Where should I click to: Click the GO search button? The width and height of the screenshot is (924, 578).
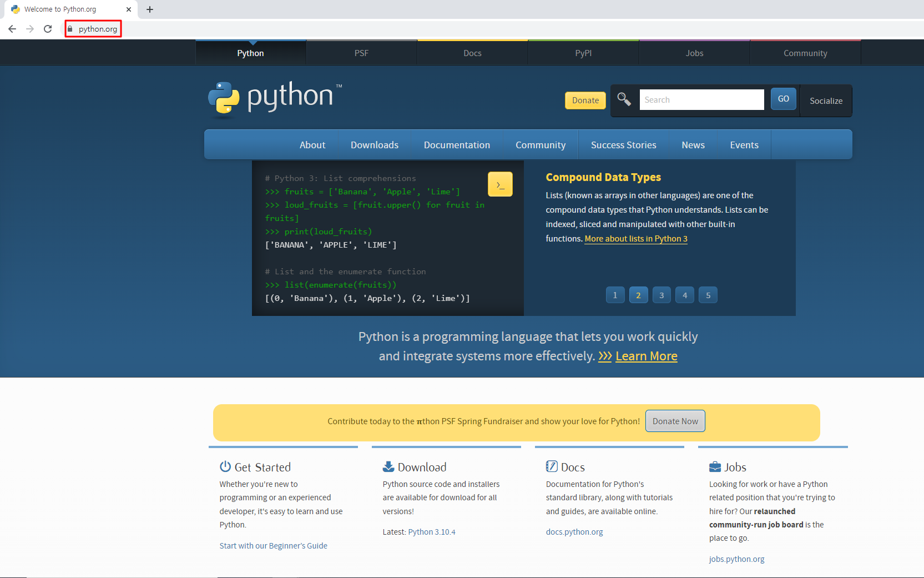coord(784,99)
